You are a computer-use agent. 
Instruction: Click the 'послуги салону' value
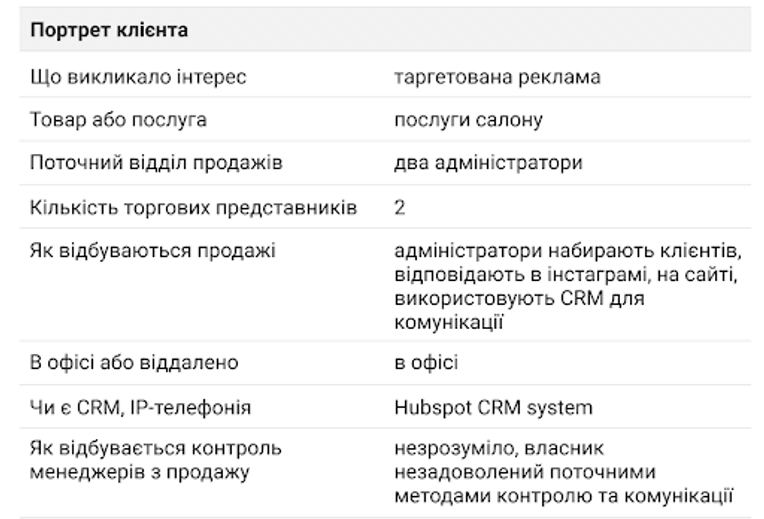pos(468,120)
